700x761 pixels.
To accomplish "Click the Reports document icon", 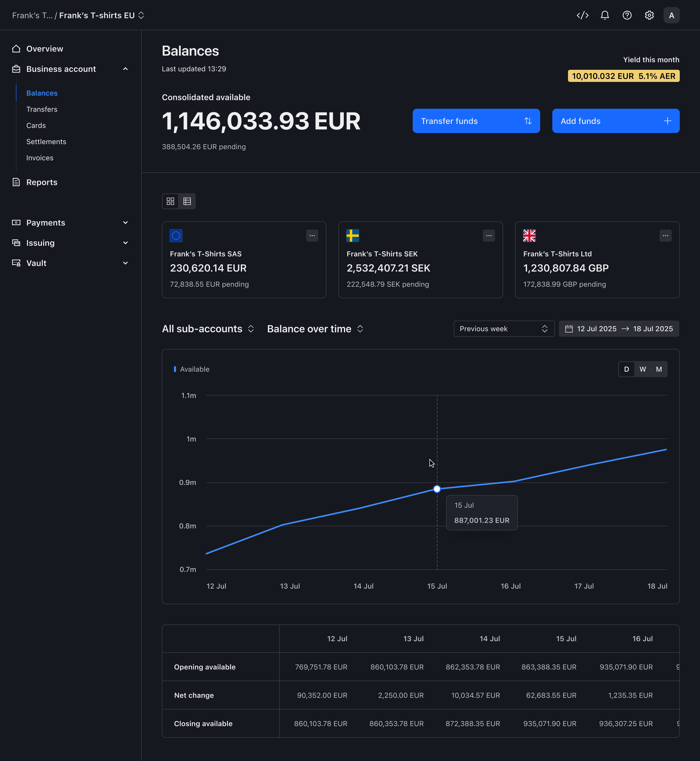I will tap(16, 182).
